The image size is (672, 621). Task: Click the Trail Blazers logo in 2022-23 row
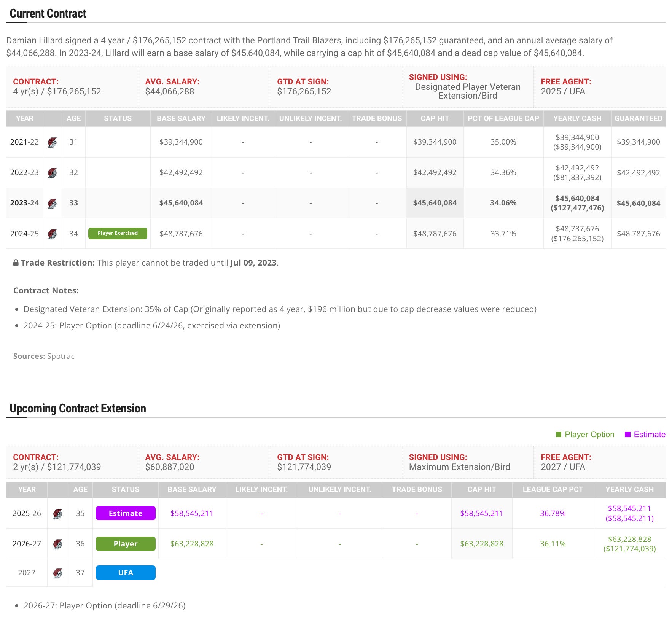click(53, 173)
